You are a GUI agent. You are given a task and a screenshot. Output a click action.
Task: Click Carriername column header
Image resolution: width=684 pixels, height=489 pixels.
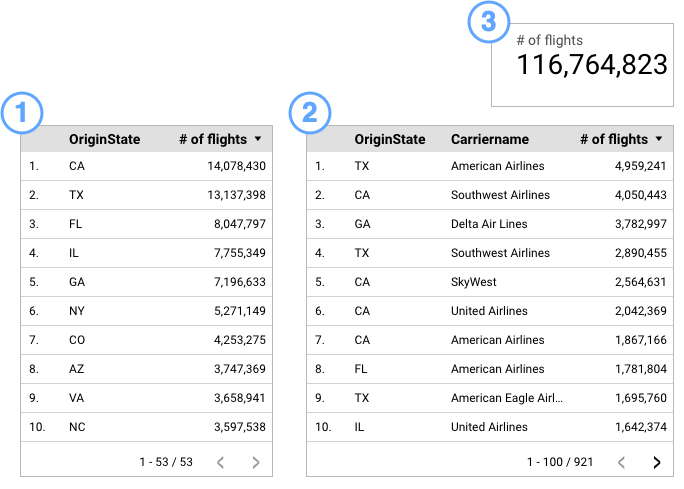pyautogui.click(x=490, y=140)
